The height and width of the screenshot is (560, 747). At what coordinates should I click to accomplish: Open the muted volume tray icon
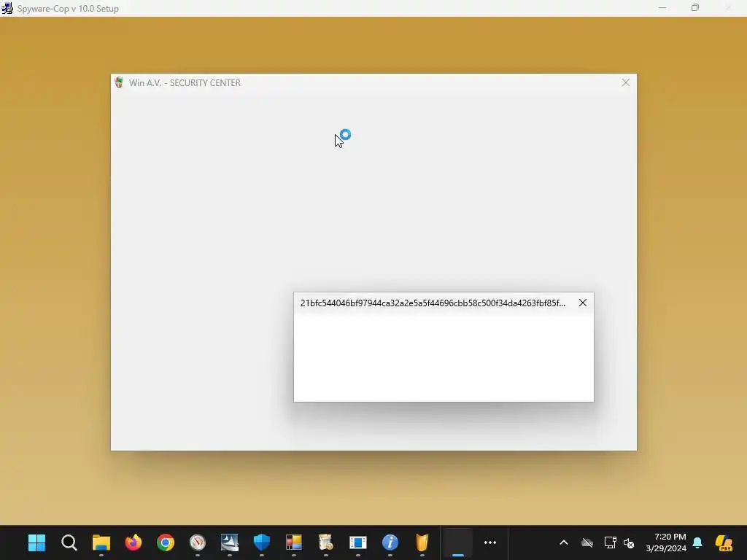point(629,542)
